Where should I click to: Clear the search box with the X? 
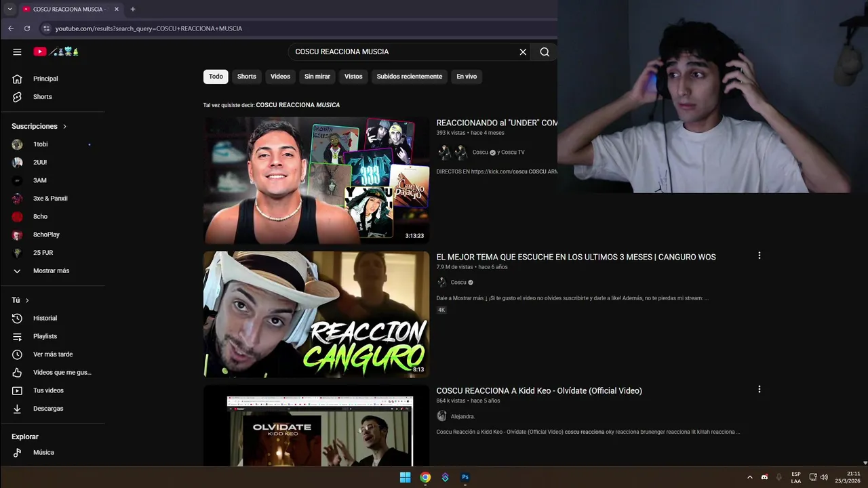pos(523,52)
